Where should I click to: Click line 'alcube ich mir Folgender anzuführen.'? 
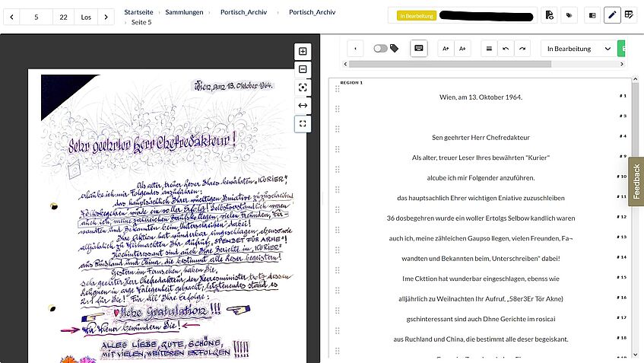481,177
